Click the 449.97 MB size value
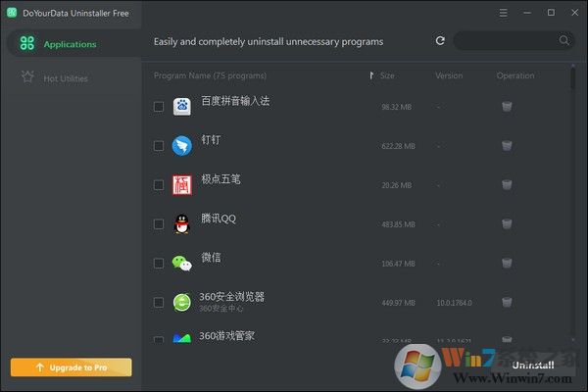This screenshot has height=392, width=588. point(398,303)
